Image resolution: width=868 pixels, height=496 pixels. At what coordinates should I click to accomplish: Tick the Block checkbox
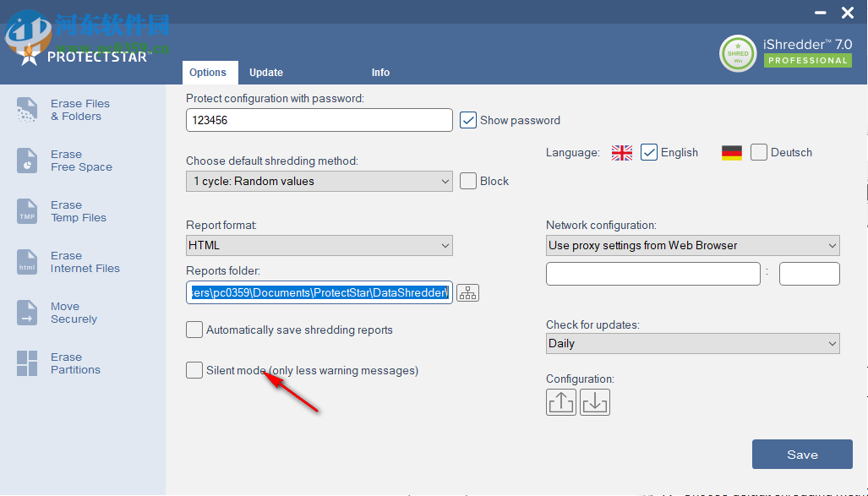(x=467, y=181)
